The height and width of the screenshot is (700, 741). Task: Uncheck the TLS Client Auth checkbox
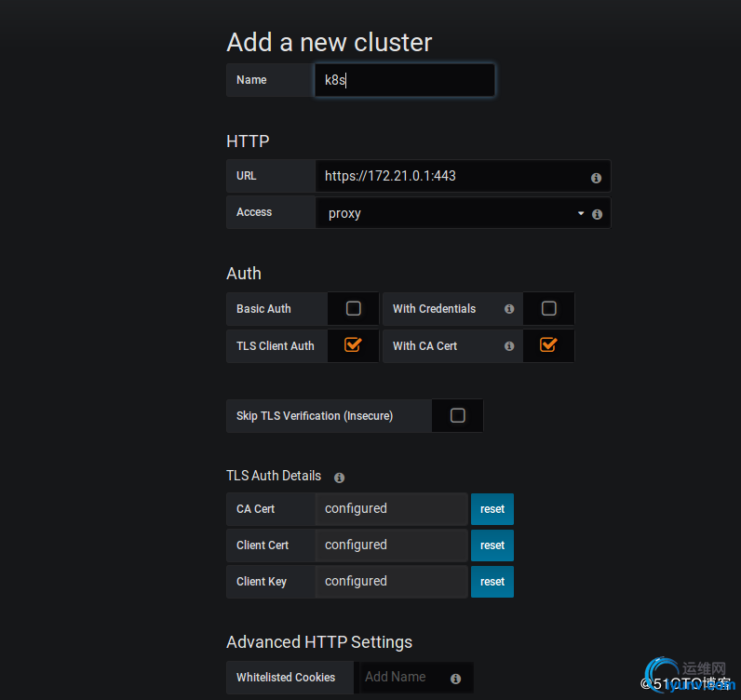pyautogui.click(x=353, y=345)
